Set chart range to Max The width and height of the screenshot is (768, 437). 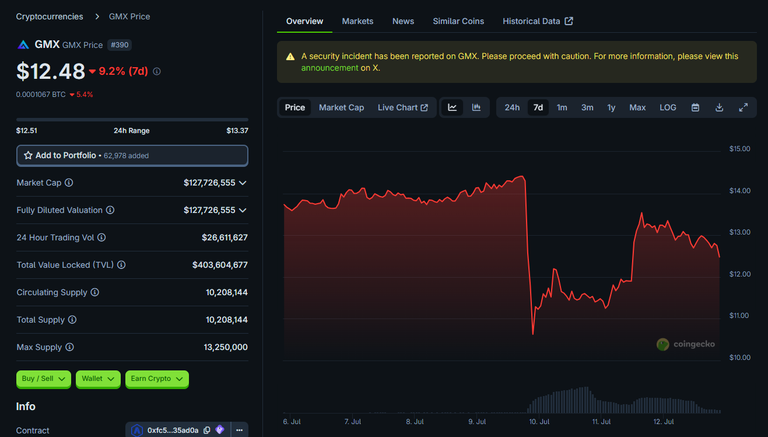point(637,108)
